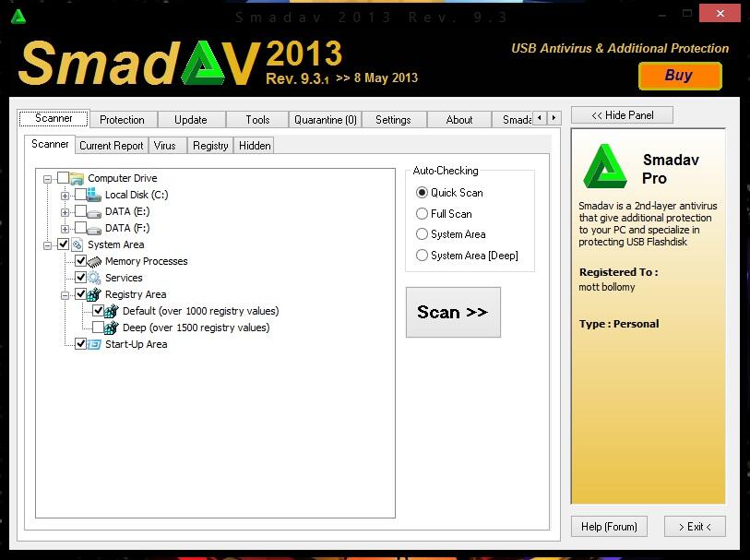Click the Registry Area cube icon
Screen dimensions: 750x560
point(94,294)
